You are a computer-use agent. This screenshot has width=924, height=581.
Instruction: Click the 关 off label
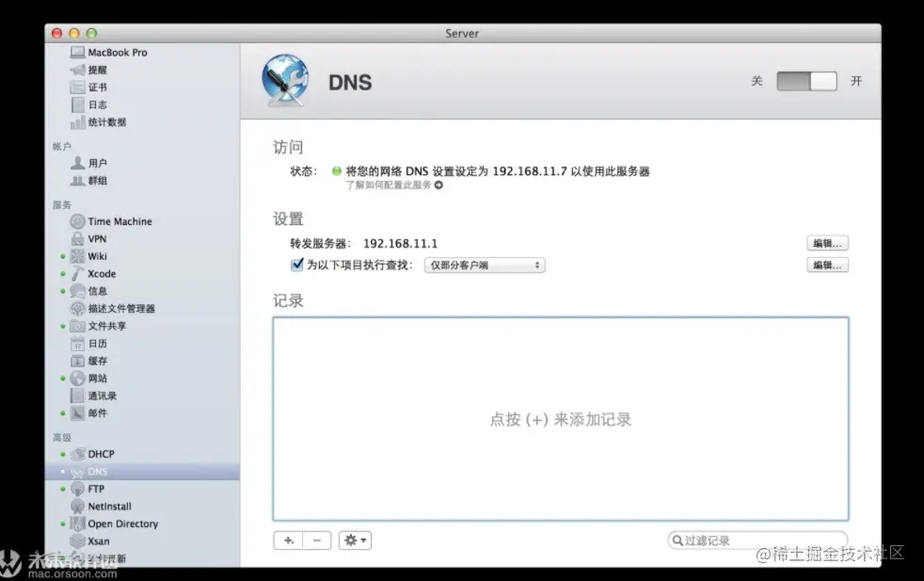coord(757,81)
